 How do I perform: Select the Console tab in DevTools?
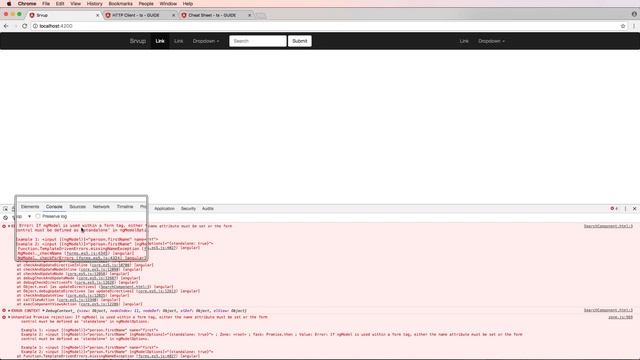(x=54, y=207)
